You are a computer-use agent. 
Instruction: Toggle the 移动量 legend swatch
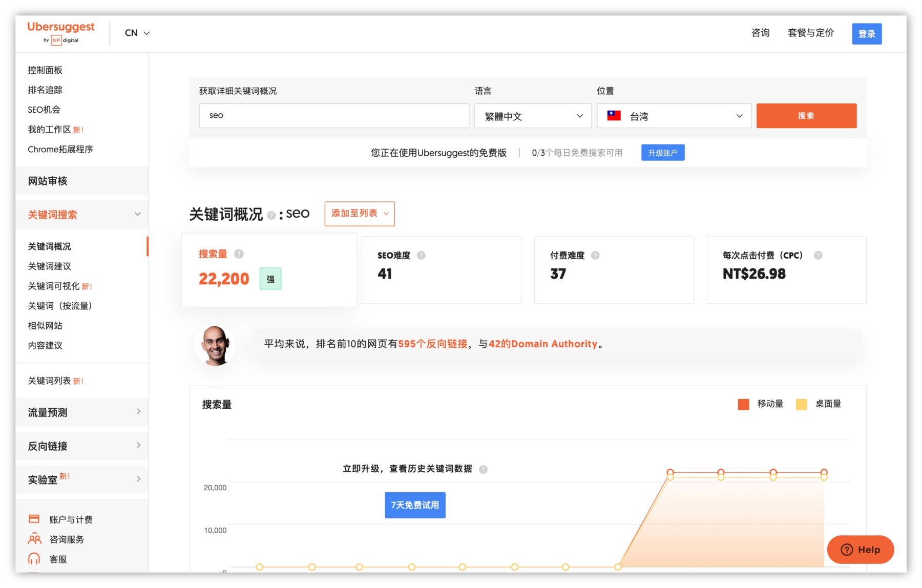coord(743,404)
